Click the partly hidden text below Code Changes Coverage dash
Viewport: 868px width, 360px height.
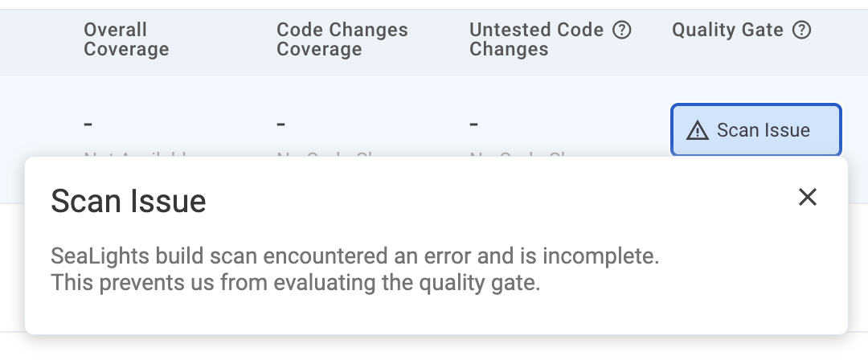(321, 153)
